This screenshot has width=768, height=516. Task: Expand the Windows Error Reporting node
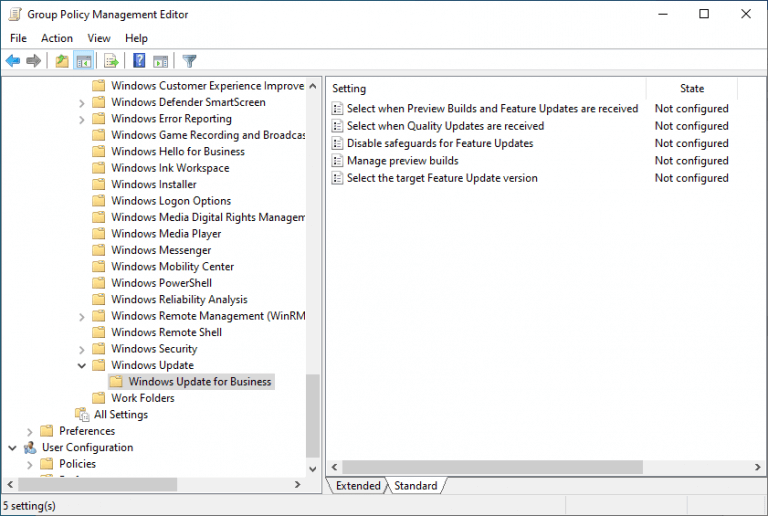click(x=82, y=119)
